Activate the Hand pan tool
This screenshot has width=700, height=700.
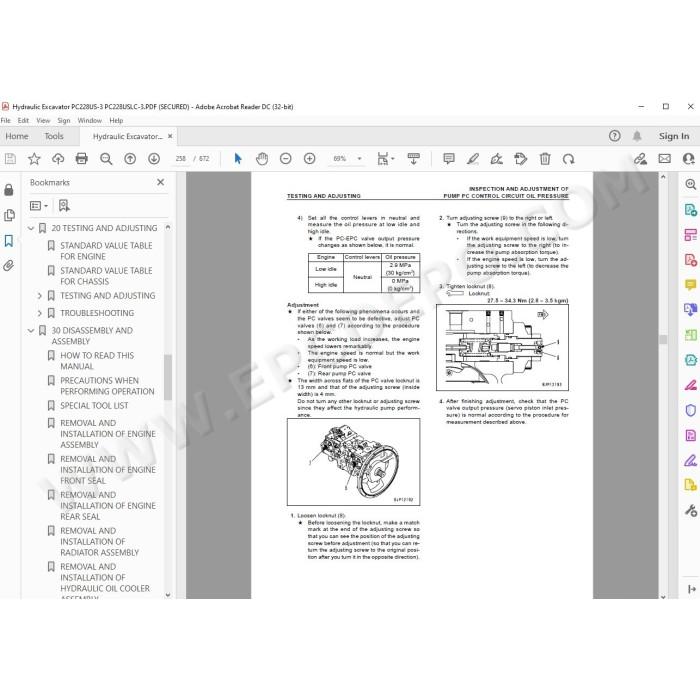262,158
